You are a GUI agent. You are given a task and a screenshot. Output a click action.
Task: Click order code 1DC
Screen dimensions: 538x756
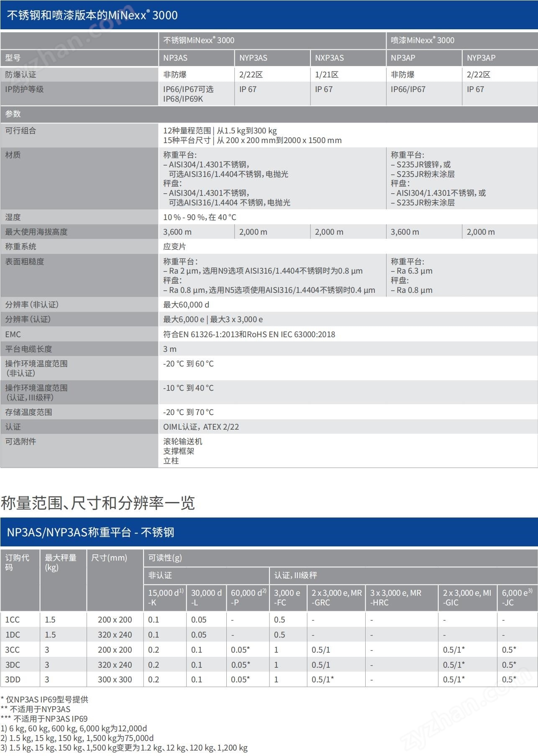click(x=13, y=635)
